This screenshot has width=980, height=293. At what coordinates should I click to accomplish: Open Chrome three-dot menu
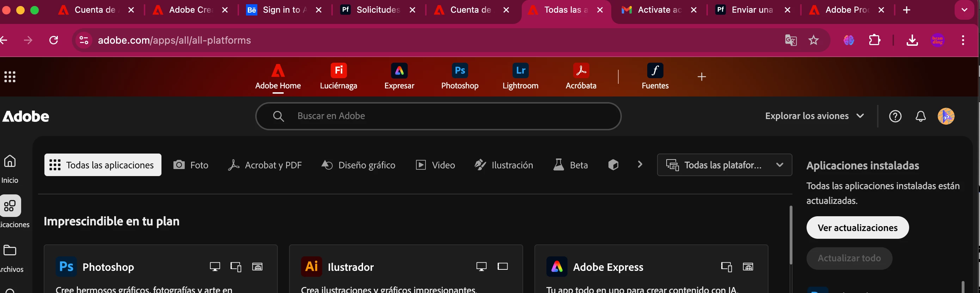963,40
